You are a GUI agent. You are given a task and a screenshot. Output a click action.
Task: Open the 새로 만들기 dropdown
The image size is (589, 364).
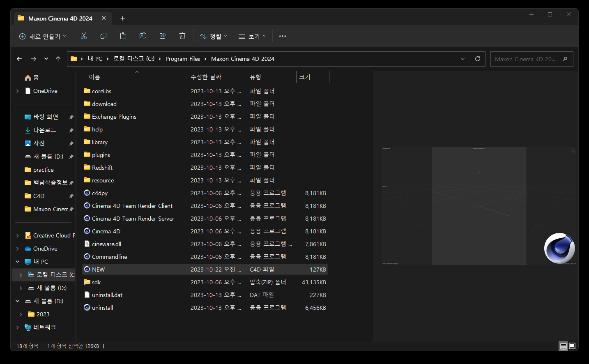(x=43, y=36)
